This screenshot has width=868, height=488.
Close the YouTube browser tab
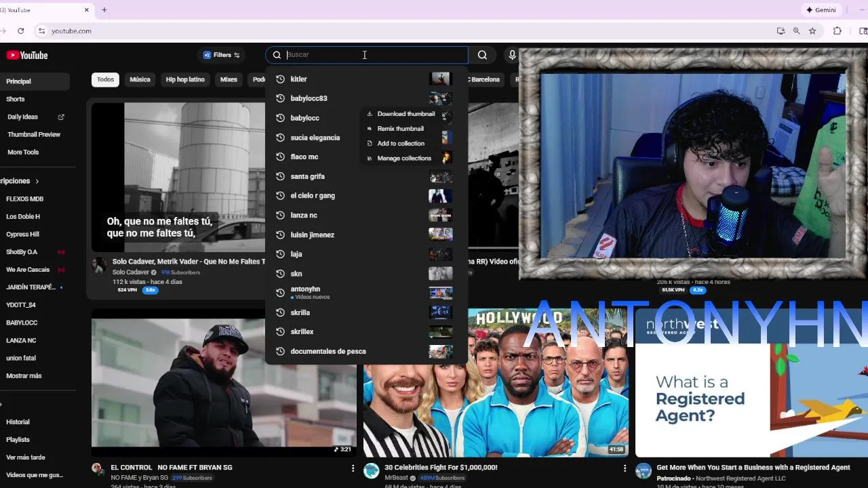(x=87, y=9)
